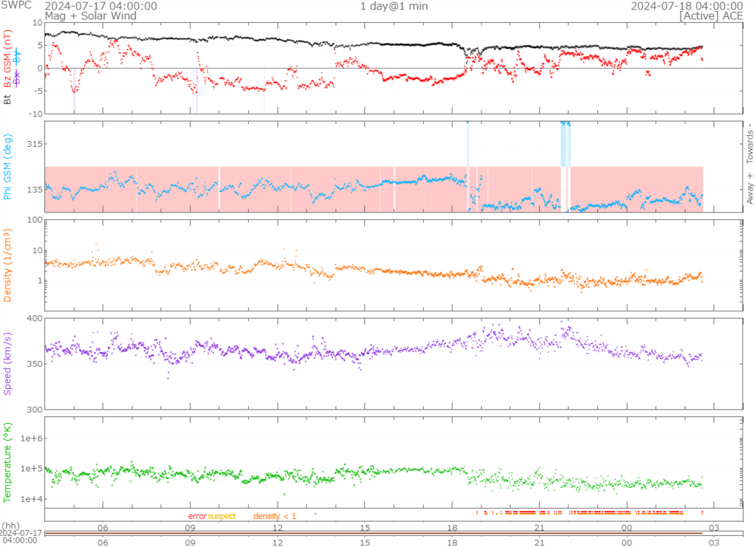The width and height of the screenshot is (756, 547).
Task: Click the Phi GSM (deg) axis label
Action: point(8,167)
